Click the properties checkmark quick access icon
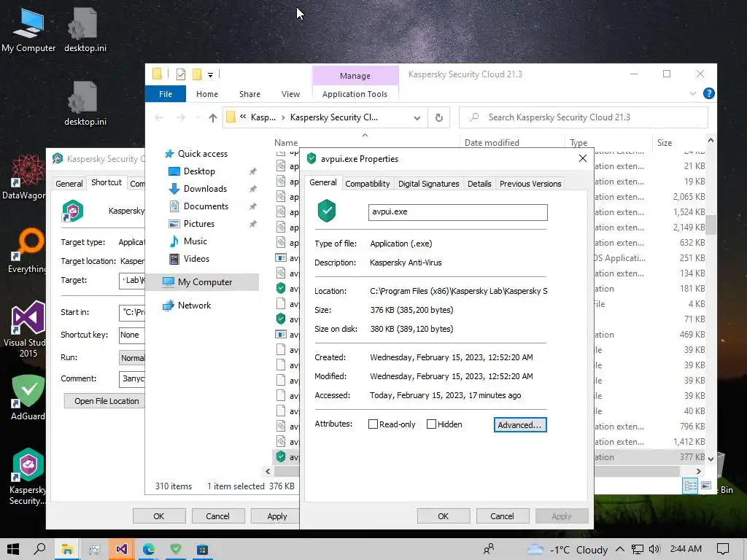The width and height of the screenshot is (747, 560). coord(181,74)
